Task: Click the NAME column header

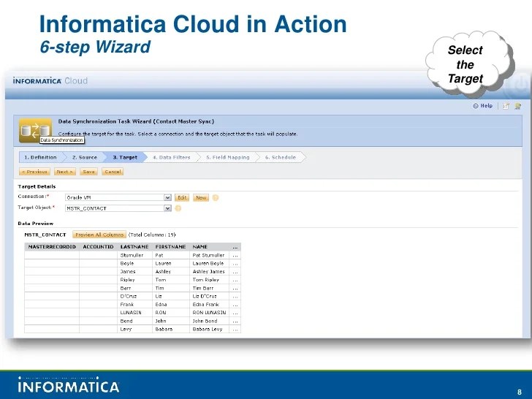Action: (x=209, y=247)
